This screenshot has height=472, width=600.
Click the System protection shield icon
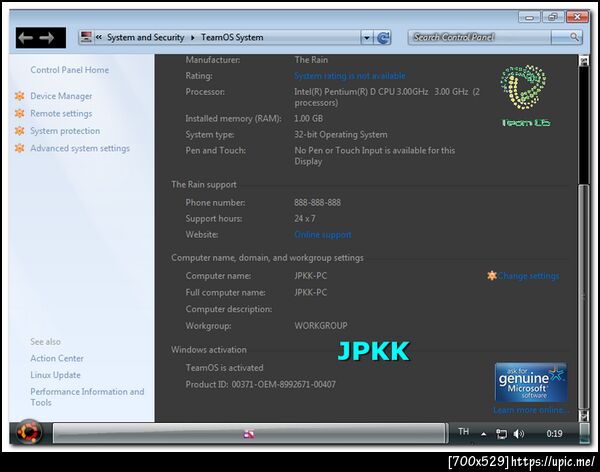(20, 131)
